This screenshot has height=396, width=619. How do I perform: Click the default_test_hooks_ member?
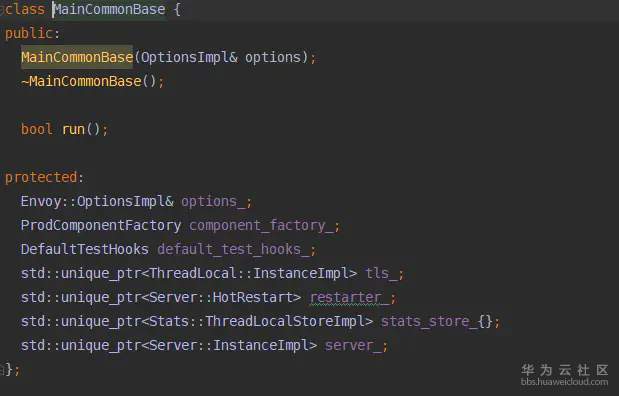[233, 250]
